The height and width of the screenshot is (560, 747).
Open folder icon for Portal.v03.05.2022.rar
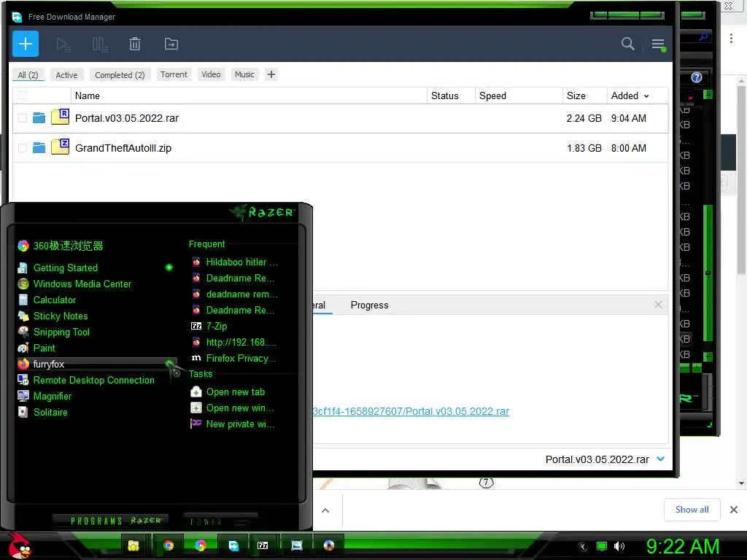click(39, 117)
